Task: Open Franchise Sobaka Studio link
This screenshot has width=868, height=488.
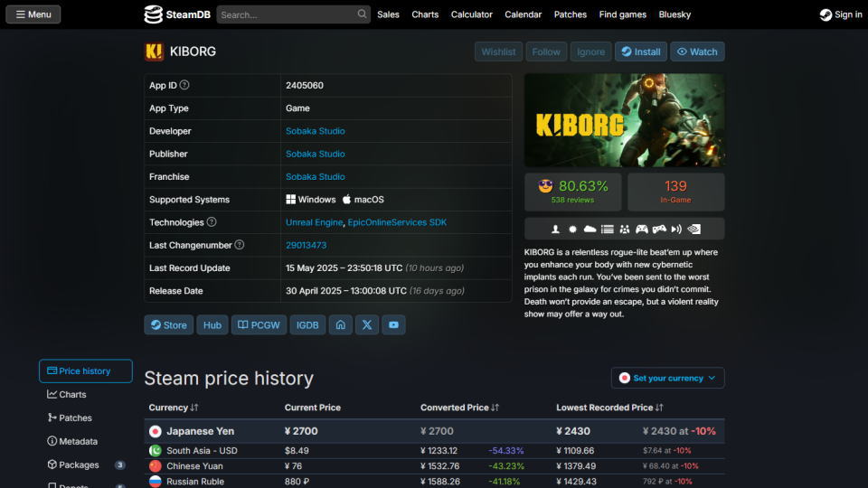Action: click(x=315, y=176)
